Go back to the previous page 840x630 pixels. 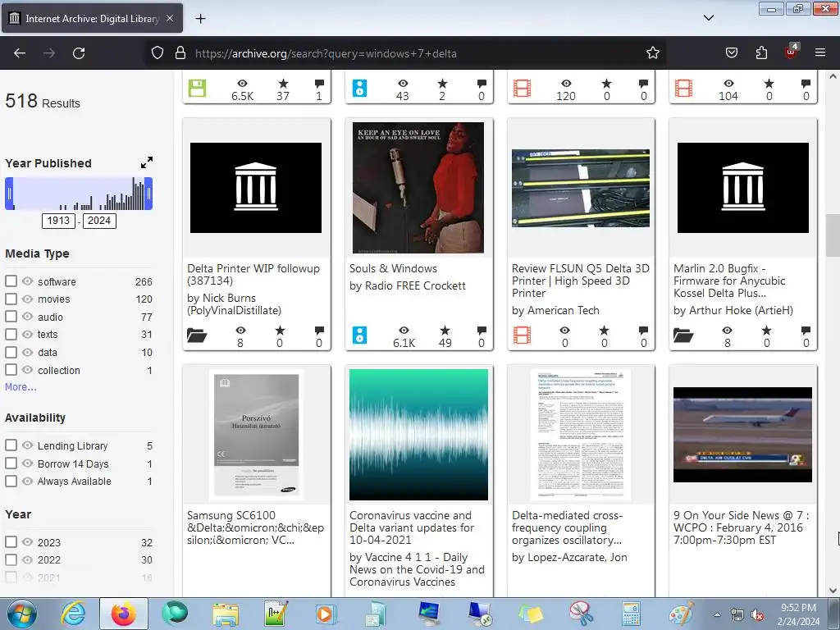tap(20, 53)
